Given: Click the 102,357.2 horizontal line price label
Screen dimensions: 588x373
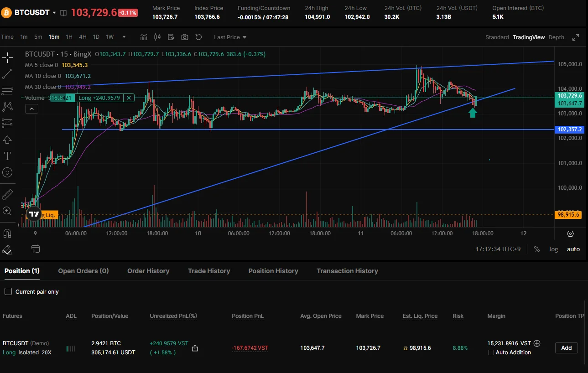Looking at the screenshot, I should [x=569, y=130].
